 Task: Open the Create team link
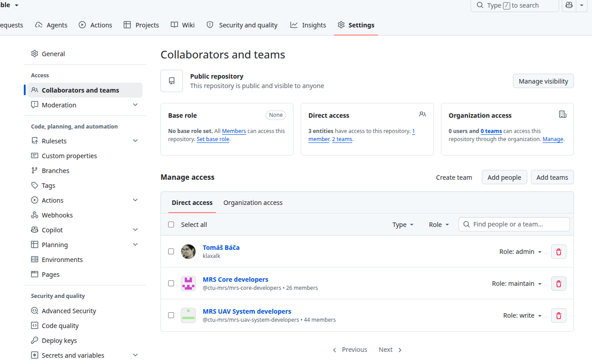coord(454,178)
